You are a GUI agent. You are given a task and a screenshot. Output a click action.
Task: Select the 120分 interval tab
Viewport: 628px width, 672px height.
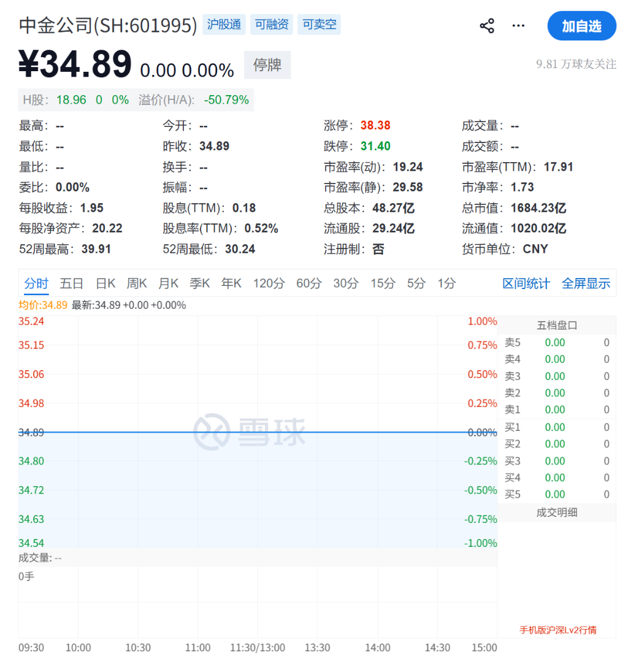point(269,284)
